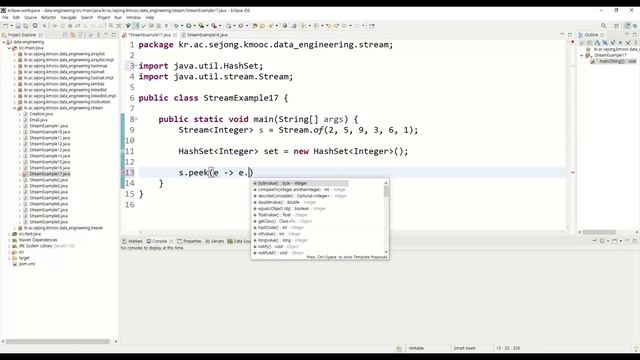Collapse the data_engineering.stream package
The width and height of the screenshot is (640, 360).
tap(14, 108)
